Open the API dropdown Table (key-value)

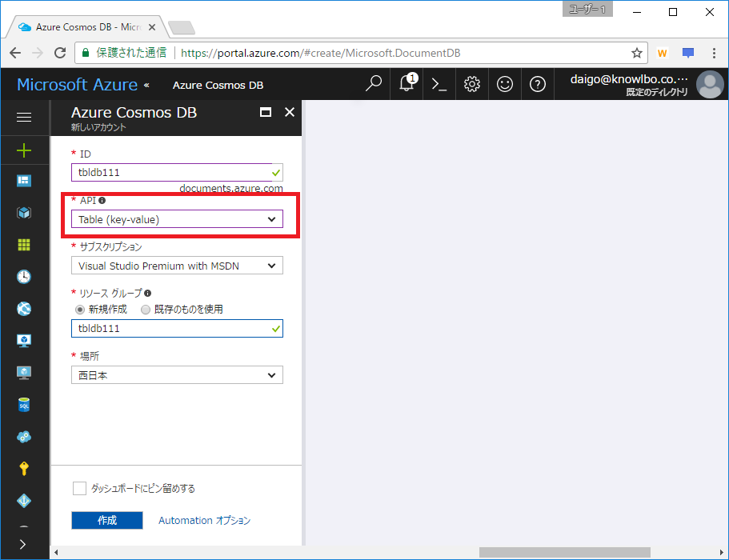click(177, 219)
